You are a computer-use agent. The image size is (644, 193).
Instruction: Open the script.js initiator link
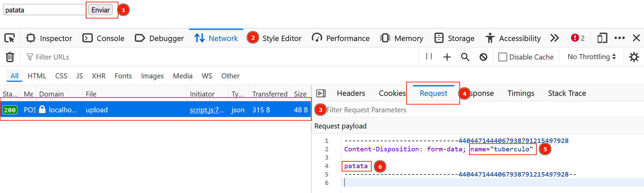coord(206,110)
